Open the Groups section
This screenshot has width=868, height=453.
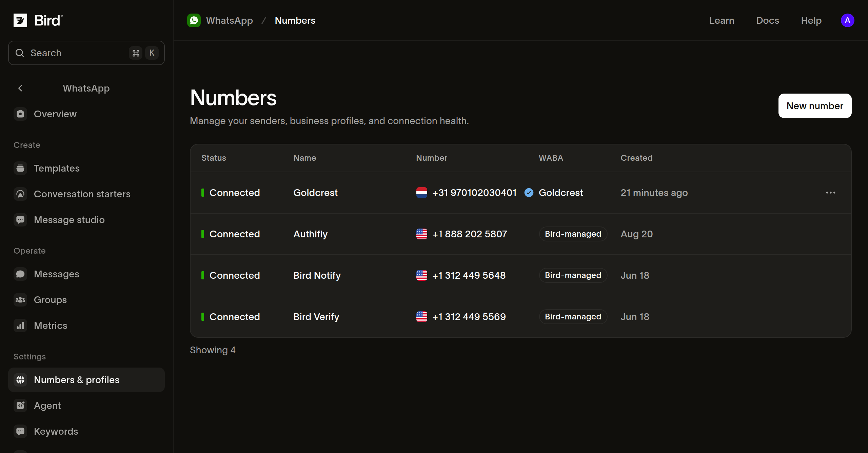[86, 300]
